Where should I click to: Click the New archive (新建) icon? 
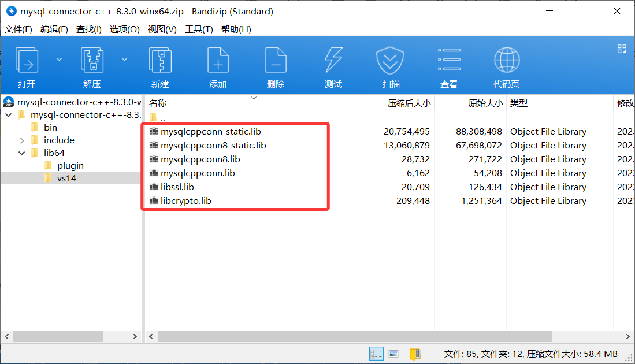(160, 61)
